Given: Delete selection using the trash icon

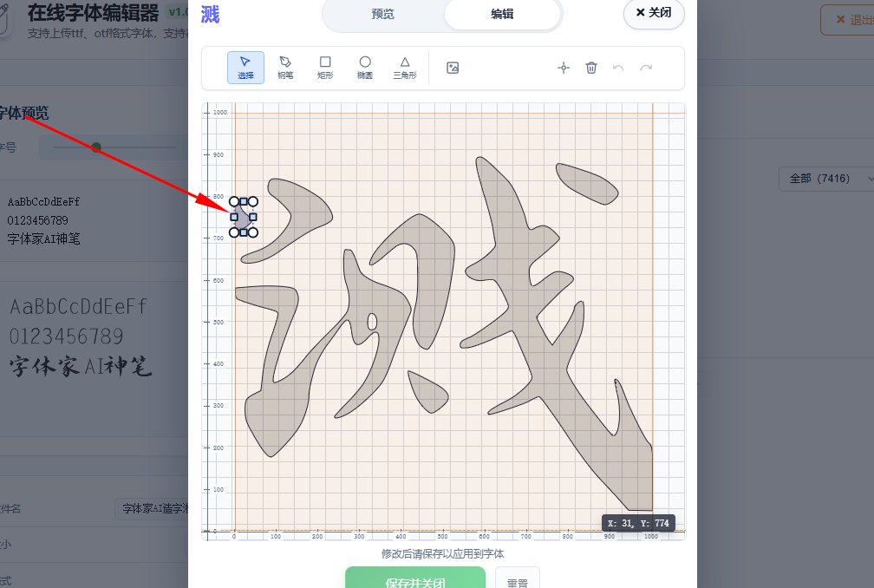Looking at the screenshot, I should coord(591,67).
